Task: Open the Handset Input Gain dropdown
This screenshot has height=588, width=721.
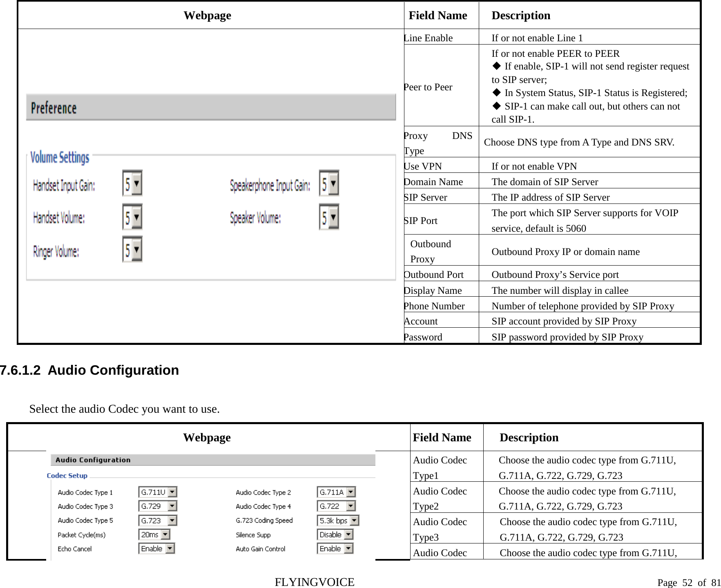Action: click(132, 184)
